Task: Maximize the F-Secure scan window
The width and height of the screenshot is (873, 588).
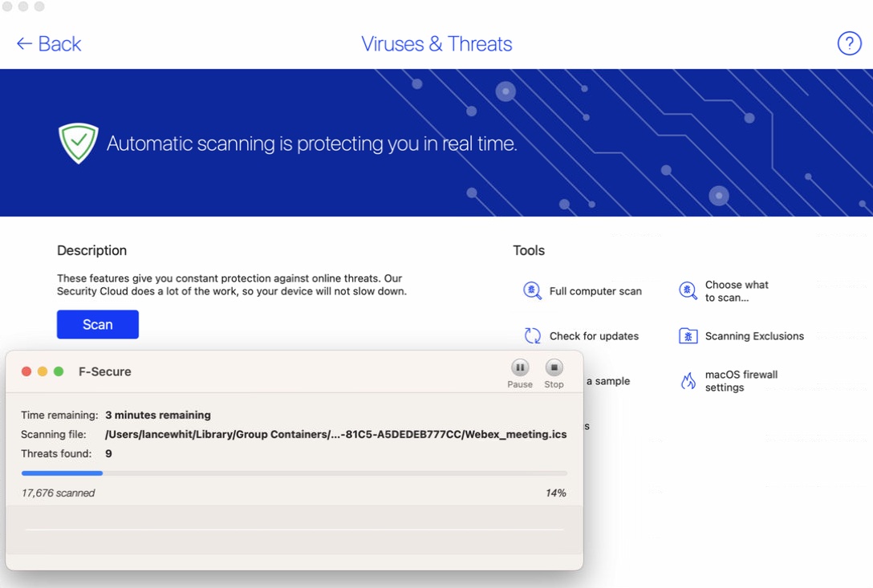Action: (59, 371)
